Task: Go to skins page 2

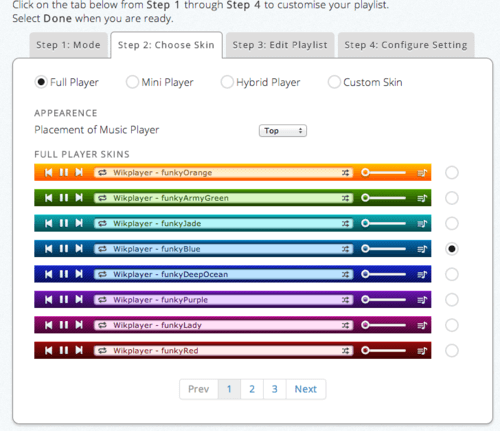Action: click(x=252, y=389)
